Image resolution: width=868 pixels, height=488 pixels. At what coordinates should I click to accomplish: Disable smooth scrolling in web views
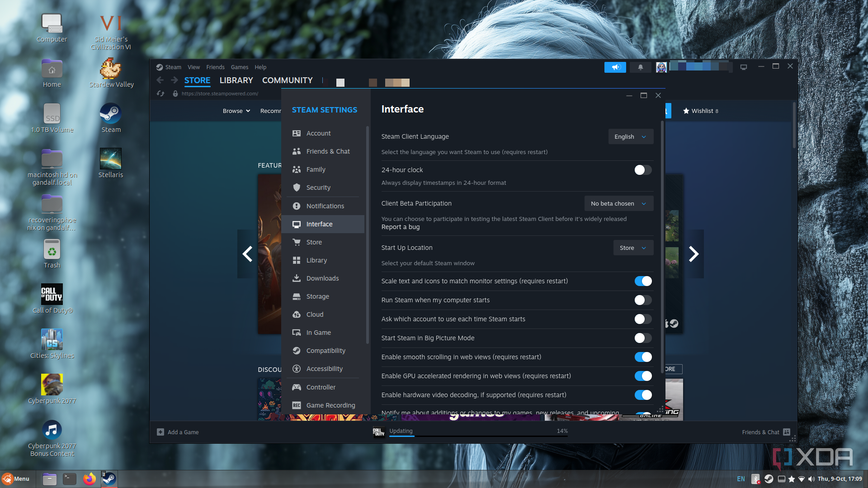[643, 357]
